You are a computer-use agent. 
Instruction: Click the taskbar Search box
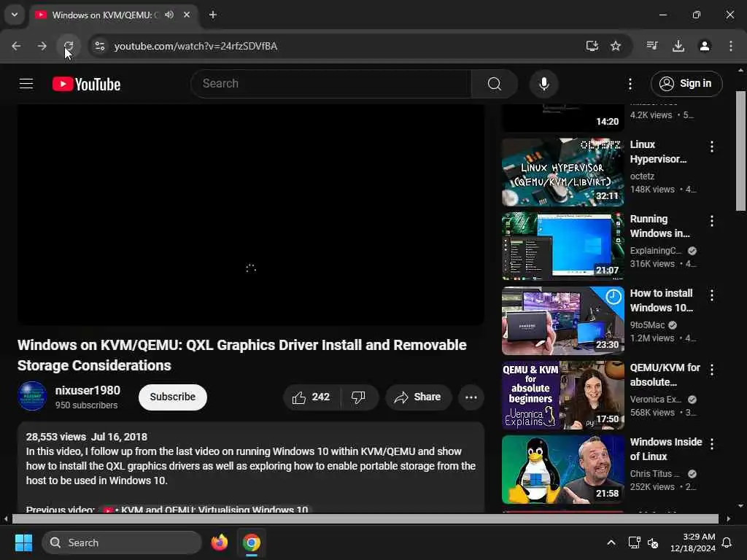(122, 542)
